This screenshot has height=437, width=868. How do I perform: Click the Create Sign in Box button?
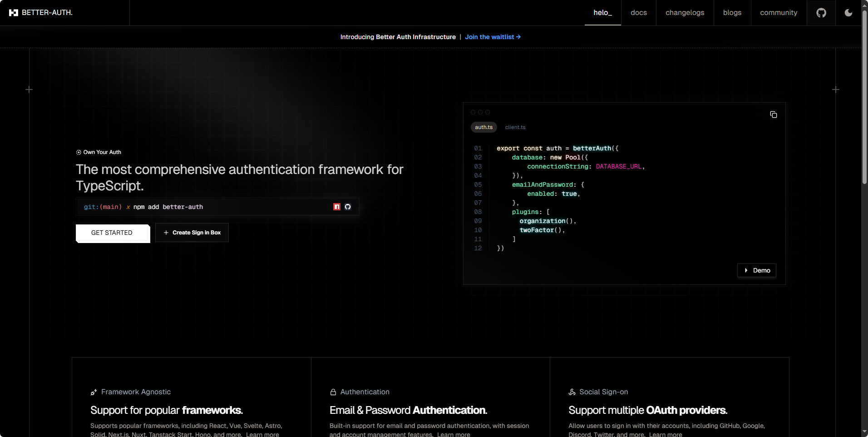pyautogui.click(x=192, y=233)
